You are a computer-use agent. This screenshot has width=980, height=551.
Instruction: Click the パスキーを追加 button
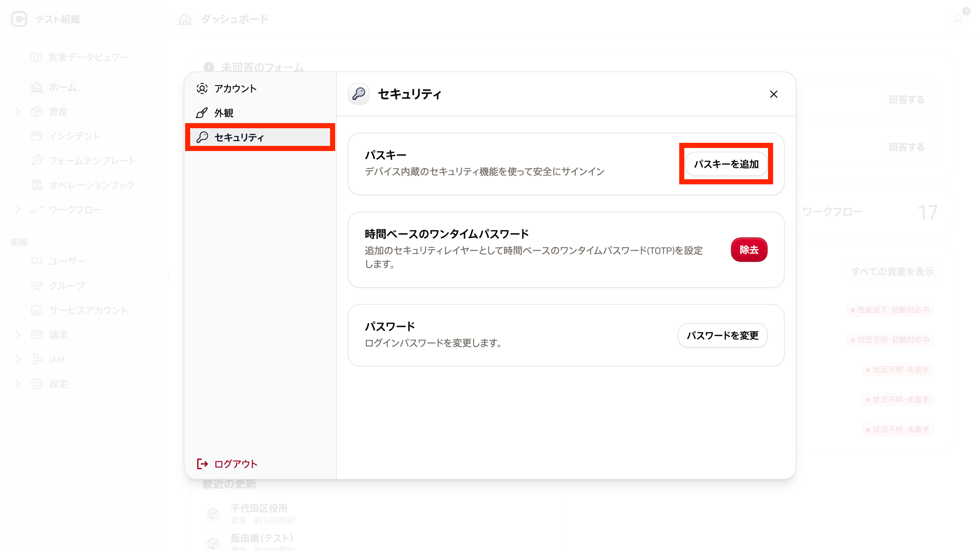[x=726, y=164]
